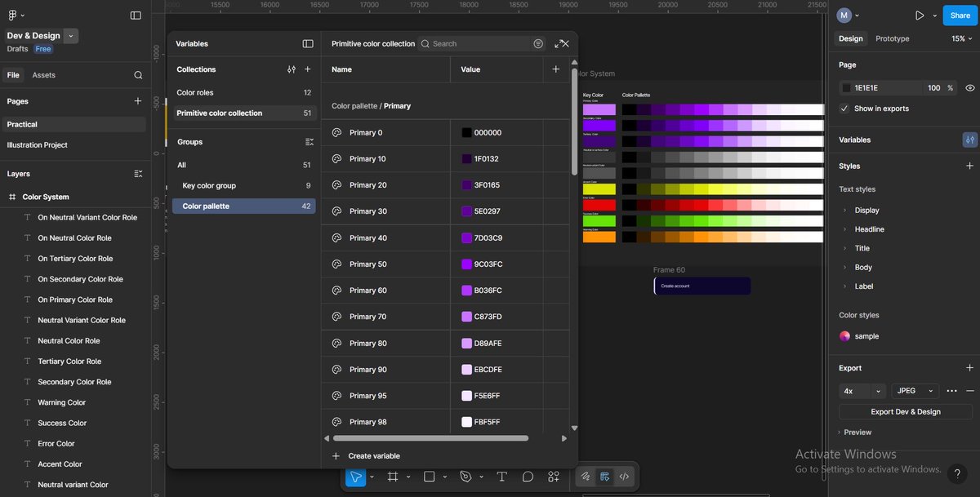Open the Illustration Project page
The width and height of the screenshot is (980, 497).
tap(37, 145)
